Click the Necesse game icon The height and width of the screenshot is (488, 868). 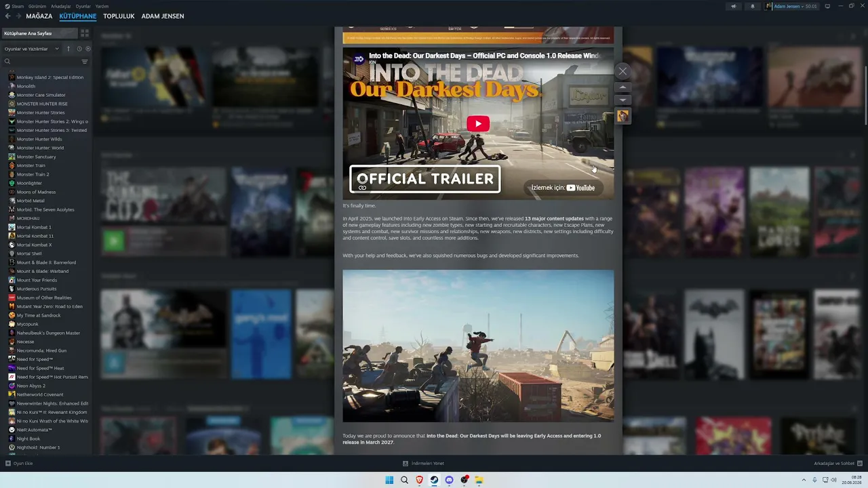click(x=12, y=342)
